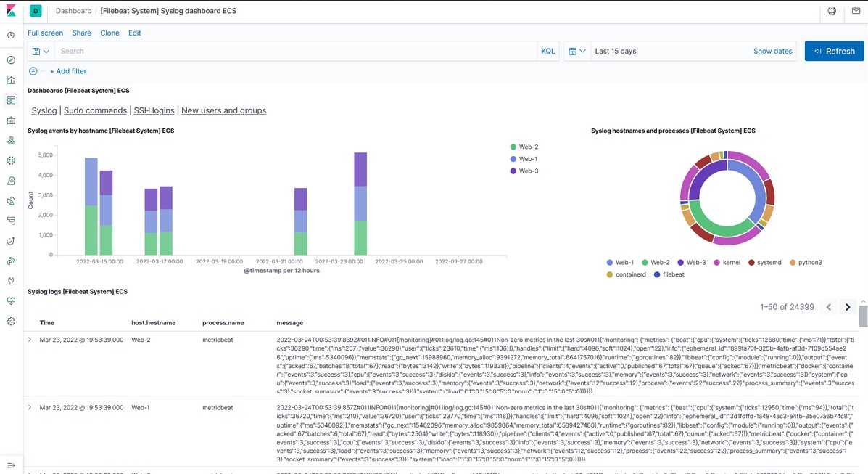
Task: Click the Kibana logo home icon
Action: pyautogui.click(x=11, y=11)
